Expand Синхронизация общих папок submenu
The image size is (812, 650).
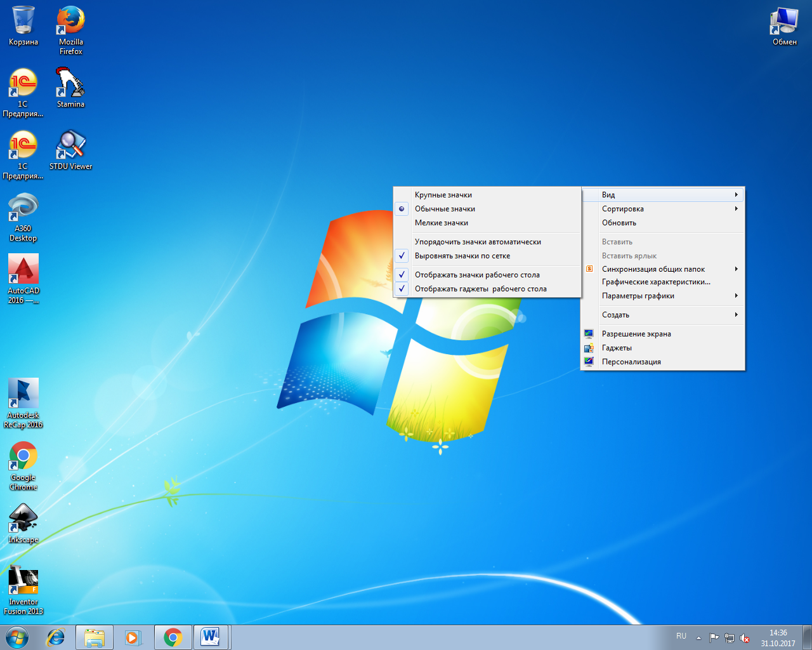tap(662, 269)
